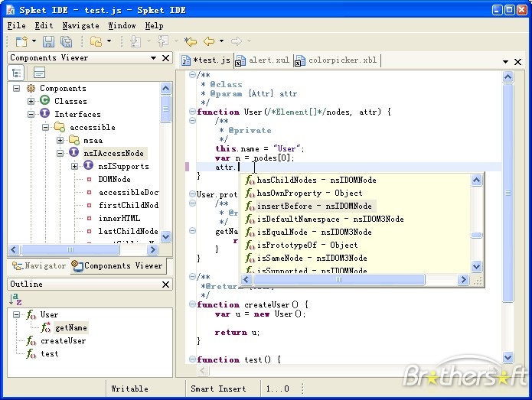
Task: Expand the msaa folder node
Action: pyautogui.click(x=60, y=140)
